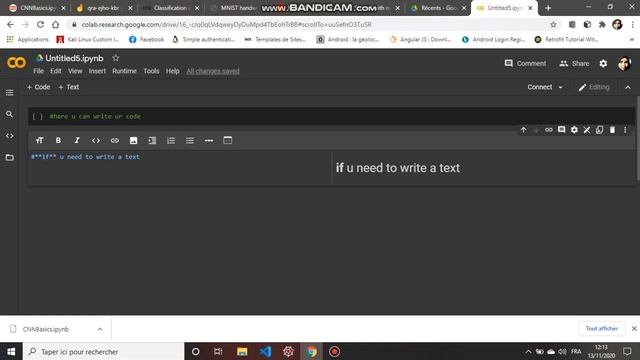Open the Google account avatar in Colab
The height and width of the screenshot is (360, 640).
point(624,63)
